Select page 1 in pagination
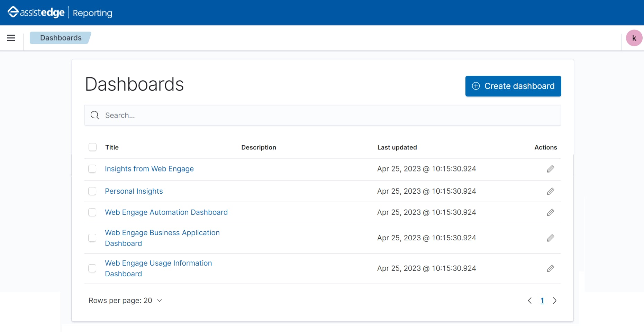Viewport: 644px width, 332px height. click(542, 301)
